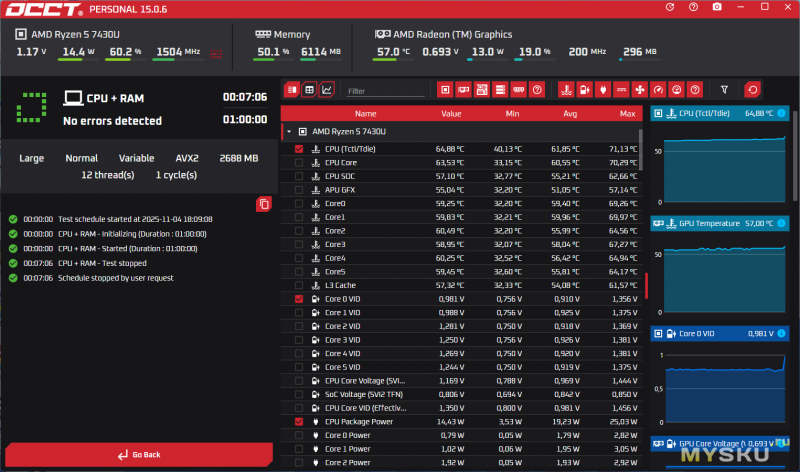This screenshot has width=800, height=472.
Task: Open the funnel filter options
Action: tap(725, 90)
